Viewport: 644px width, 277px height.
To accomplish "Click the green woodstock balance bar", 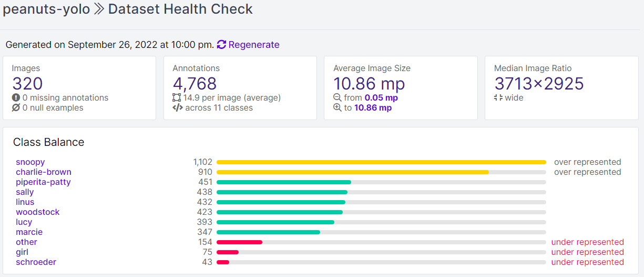I will [280, 212].
